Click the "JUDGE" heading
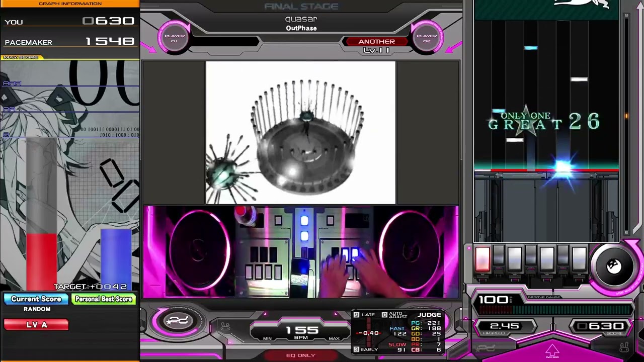644x362 pixels. (429, 315)
